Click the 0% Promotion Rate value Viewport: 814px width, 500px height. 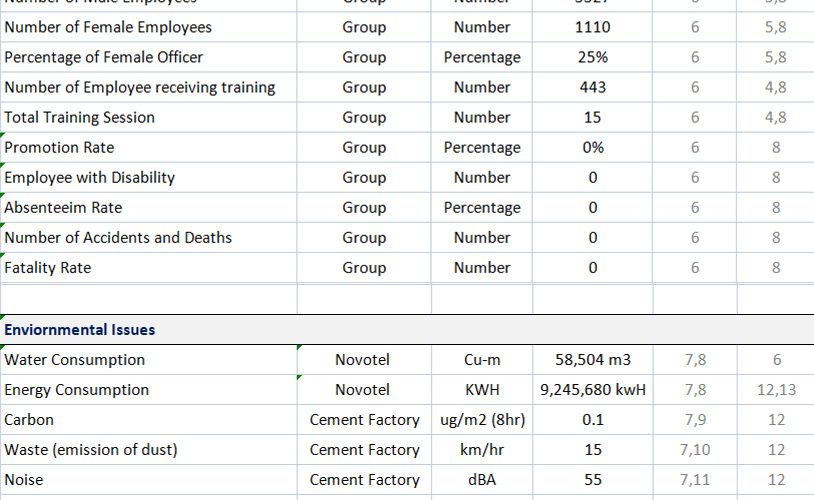tap(592, 147)
